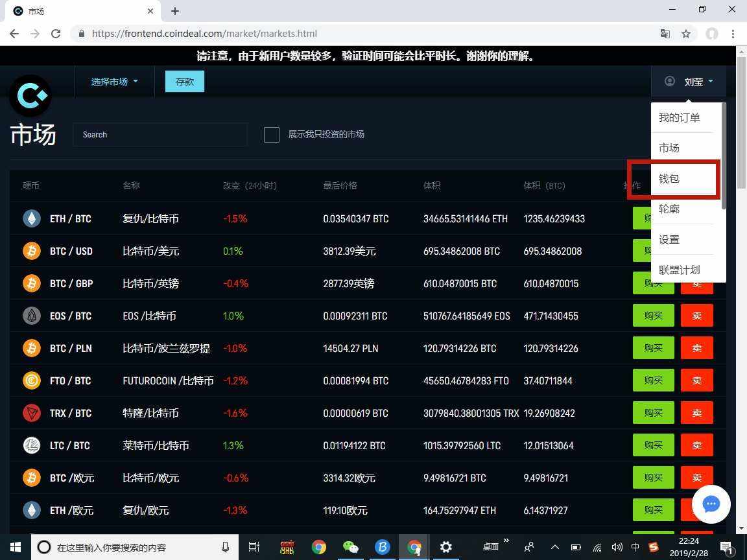Open Task View in taskbar
This screenshot has width=747, height=560.
(x=254, y=547)
